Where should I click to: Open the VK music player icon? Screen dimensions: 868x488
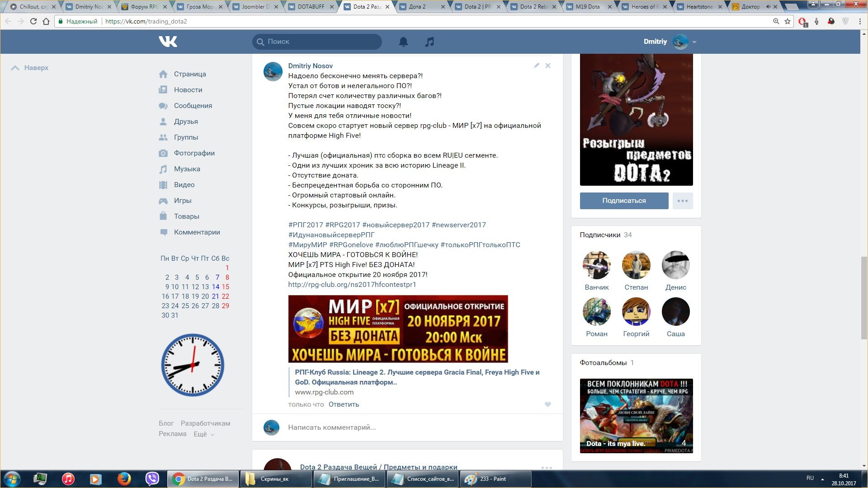429,42
